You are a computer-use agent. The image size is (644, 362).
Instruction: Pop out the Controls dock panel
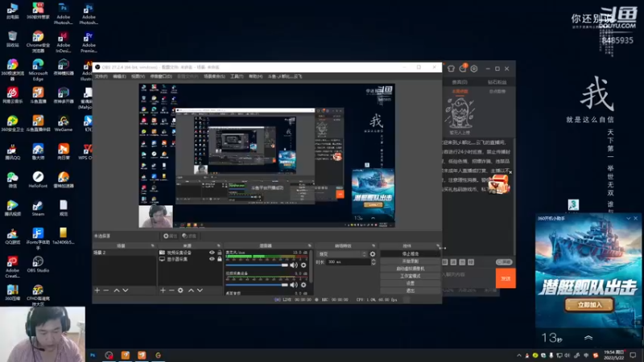click(x=438, y=246)
